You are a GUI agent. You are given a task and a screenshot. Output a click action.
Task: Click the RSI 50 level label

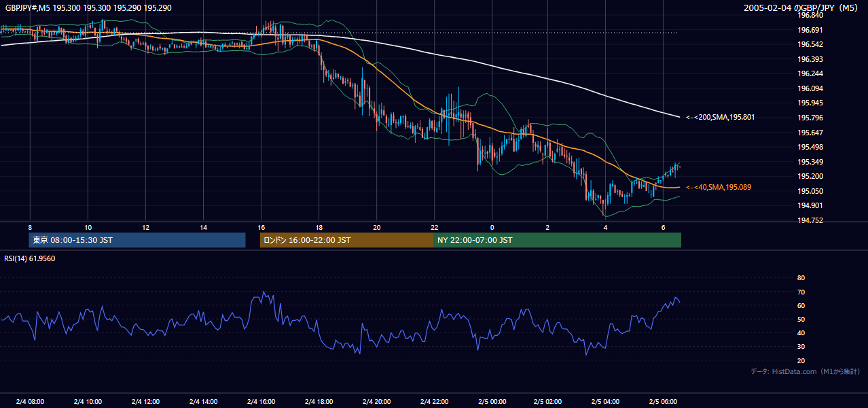(801, 319)
